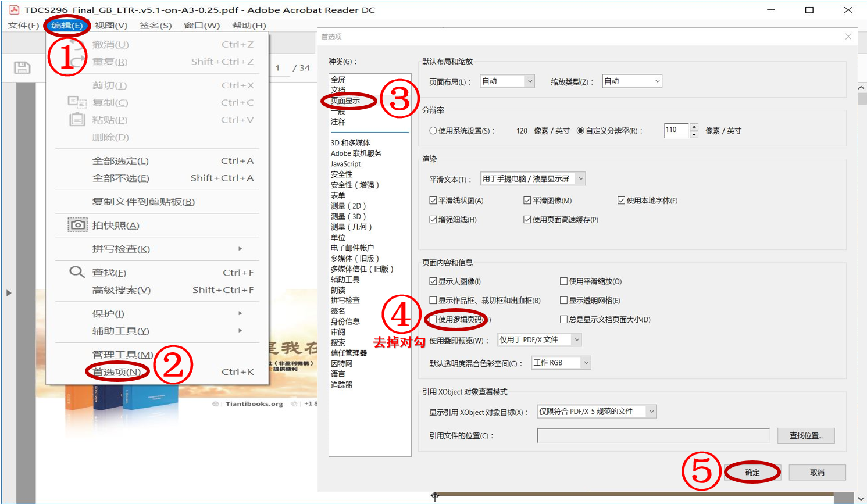Uncheck the 使用逻辑页码 checkbox
The height and width of the screenshot is (504, 867).
point(433,320)
